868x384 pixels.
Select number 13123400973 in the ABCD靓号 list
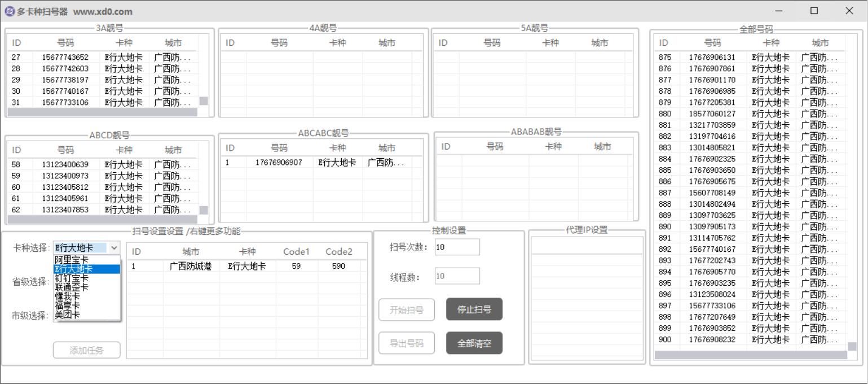65,176
